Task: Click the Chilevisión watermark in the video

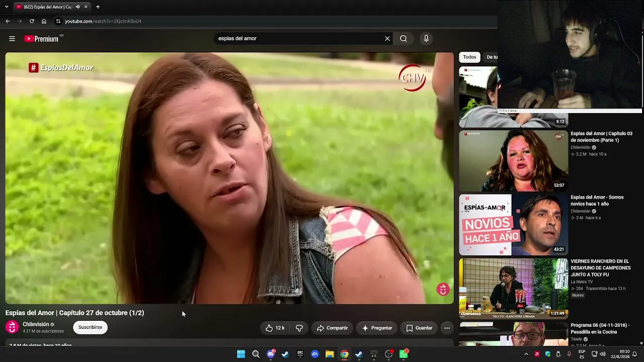Action: pyautogui.click(x=443, y=289)
